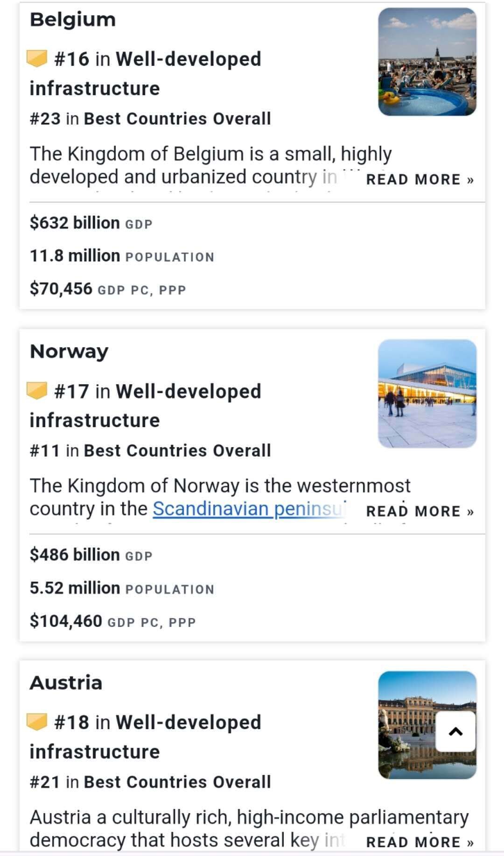
Task: Select Norway's #11 Best Countries Overall rank
Action: pyautogui.click(x=150, y=450)
